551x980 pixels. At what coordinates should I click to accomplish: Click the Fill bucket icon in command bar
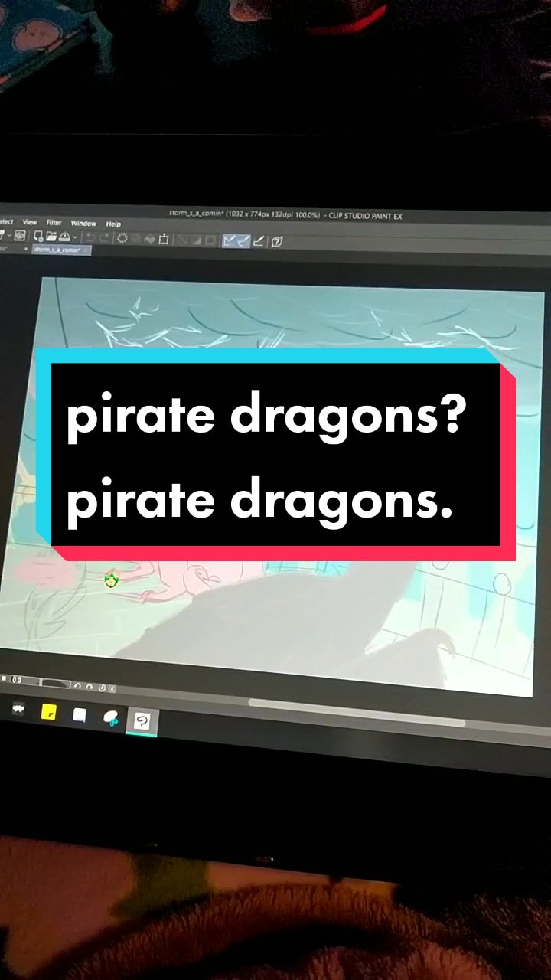tap(150, 239)
